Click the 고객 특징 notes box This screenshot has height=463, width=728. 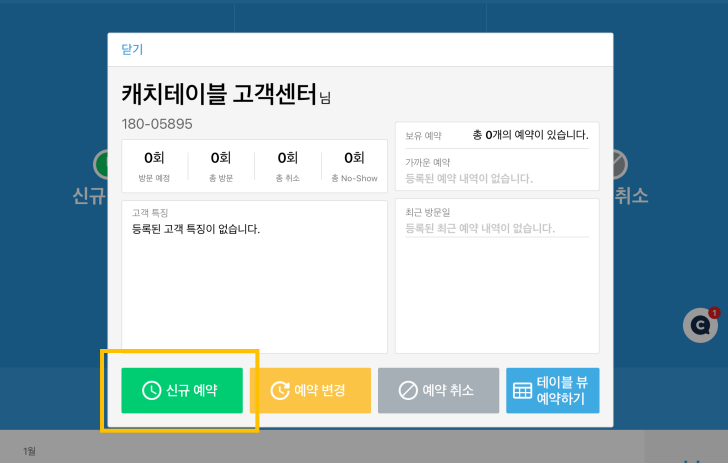254,277
